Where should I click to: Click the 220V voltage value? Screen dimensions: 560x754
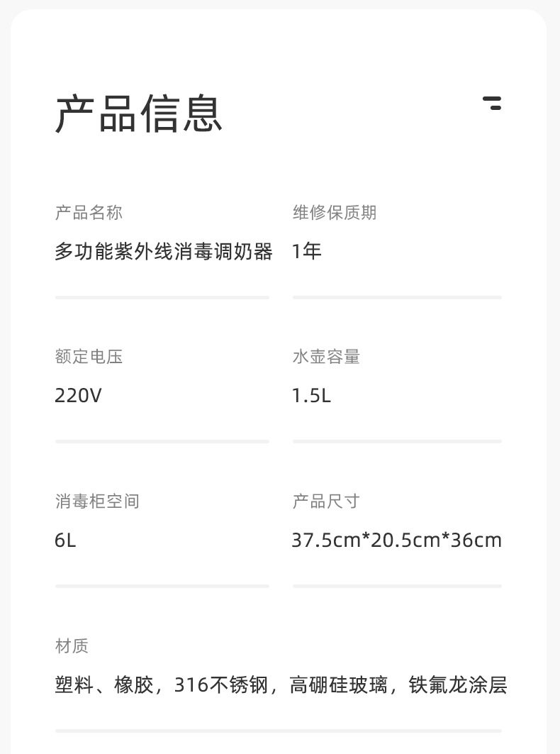click(78, 396)
